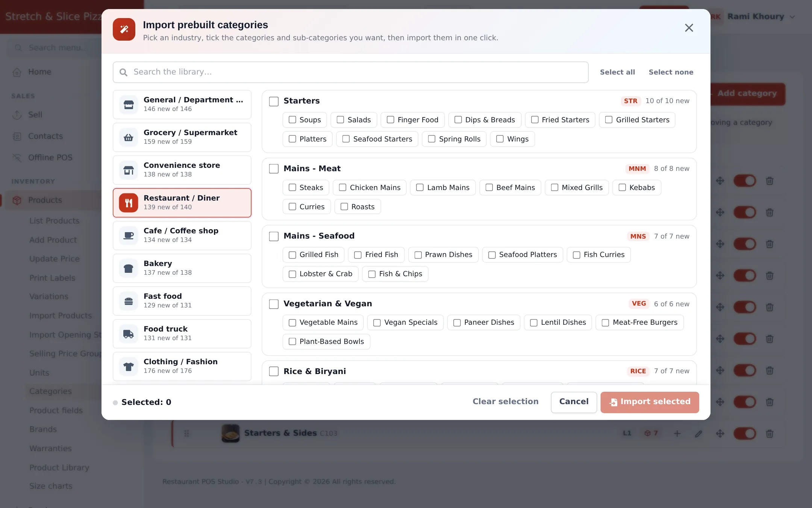
Task: Select the Fast food industry
Action: (x=182, y=301)
